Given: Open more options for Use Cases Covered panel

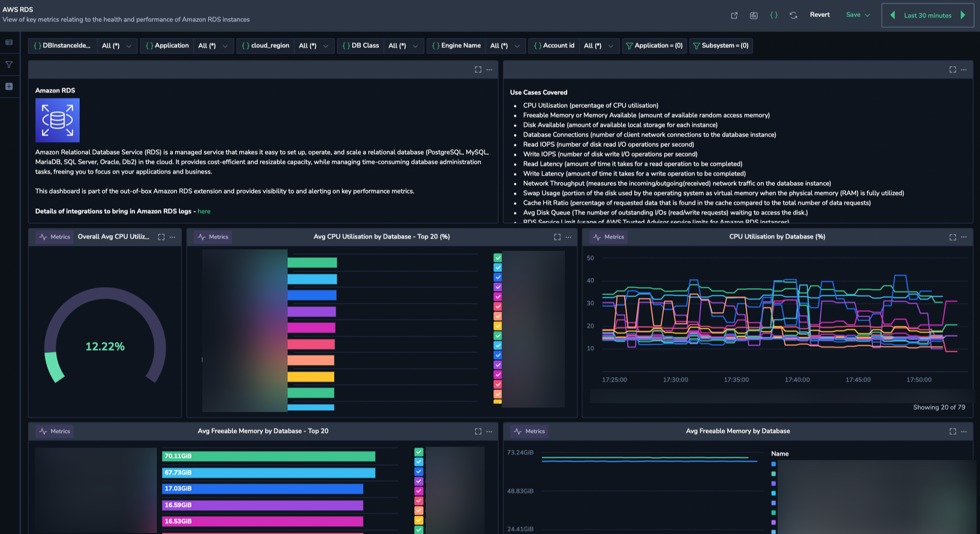Looking at the screenshot, I should coord(964,70).
